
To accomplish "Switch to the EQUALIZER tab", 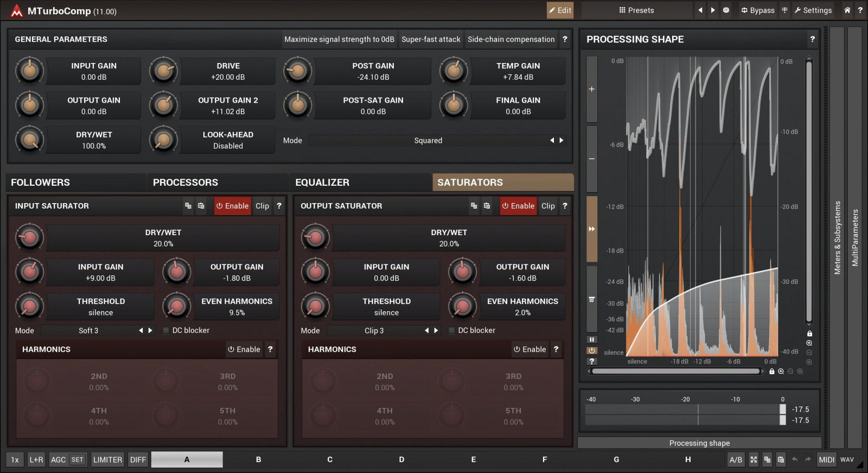I will 360,182.
